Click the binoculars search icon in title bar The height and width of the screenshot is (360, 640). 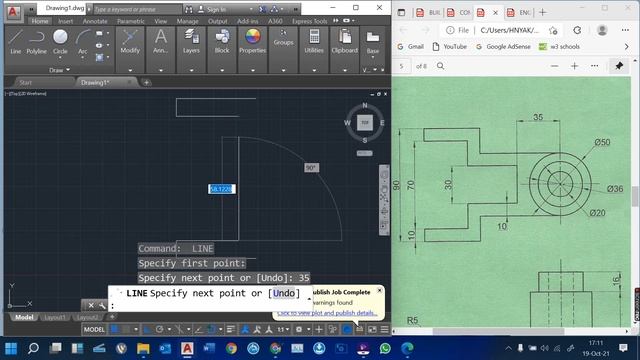[189, 9]
